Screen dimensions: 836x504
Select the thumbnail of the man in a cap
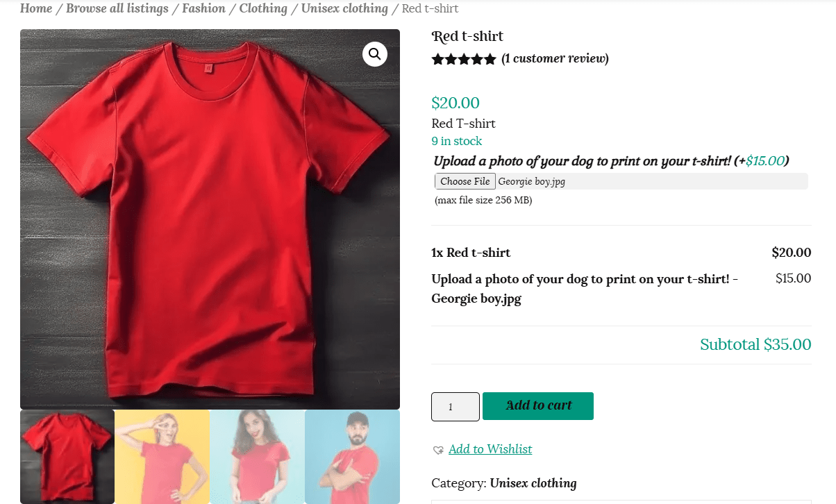(352, 456)
